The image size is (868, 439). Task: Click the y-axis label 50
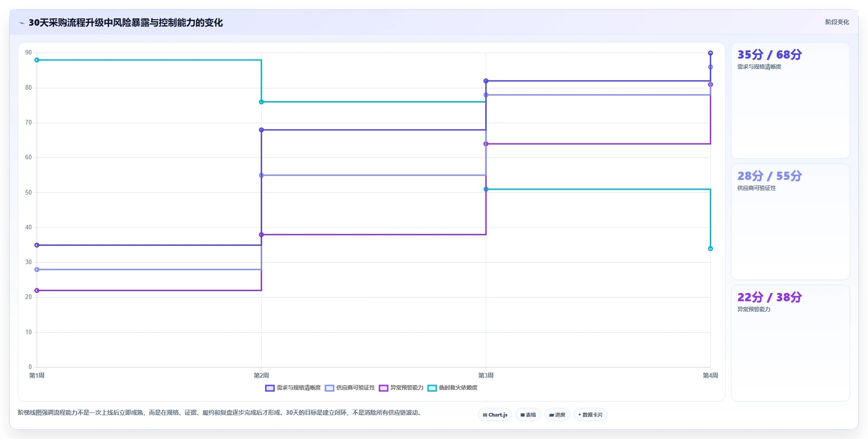click(28, 193)
